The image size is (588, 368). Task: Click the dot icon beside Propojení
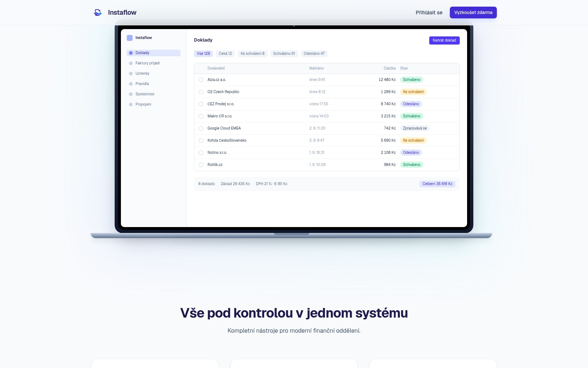[x=131, y=105]
